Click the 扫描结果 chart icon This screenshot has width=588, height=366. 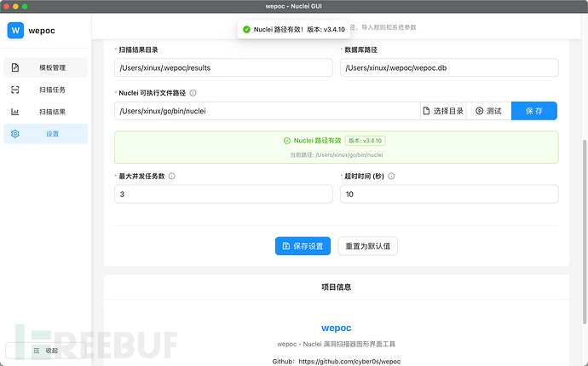pyautogui.click(x=15, y=112)
